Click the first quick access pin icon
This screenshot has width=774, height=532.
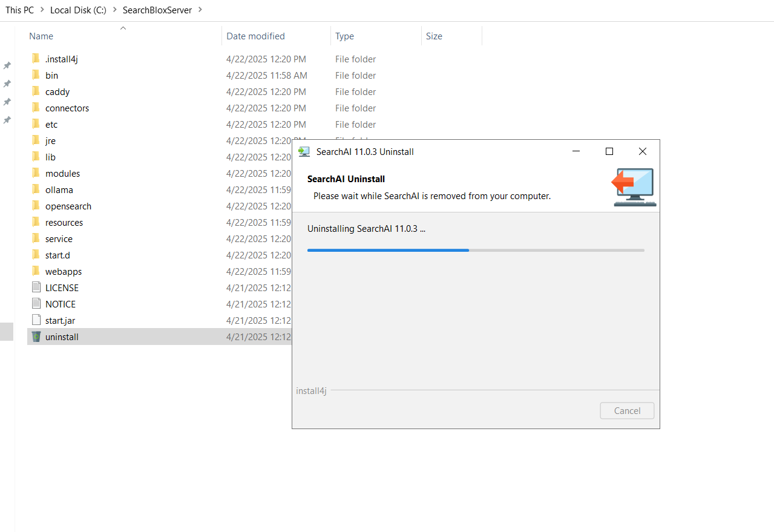tap(7, 65)
